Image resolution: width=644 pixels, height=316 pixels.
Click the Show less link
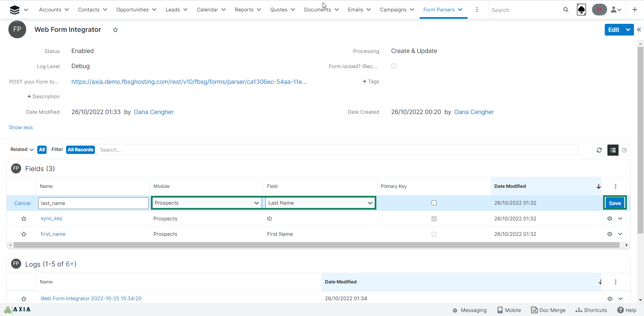tap(21, 127)
